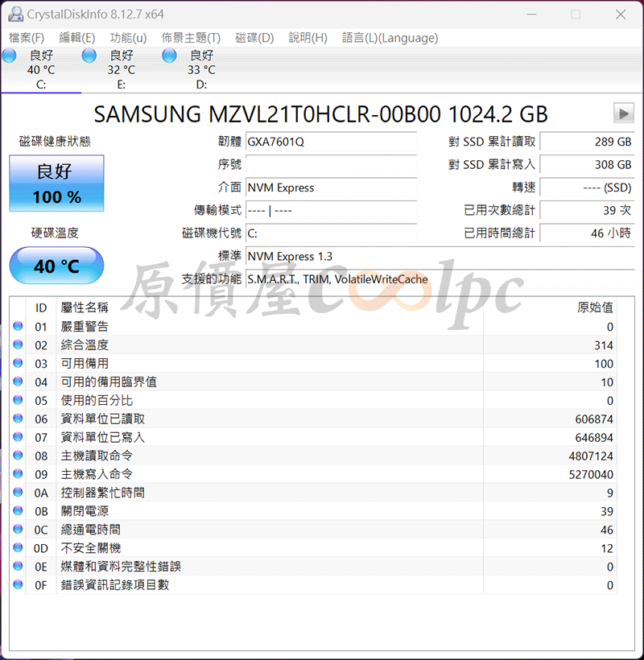This screenshot has height=660, width=644.
Task: Click the status dot for 資料單位已寫入 row
Action: coord(18,437)
